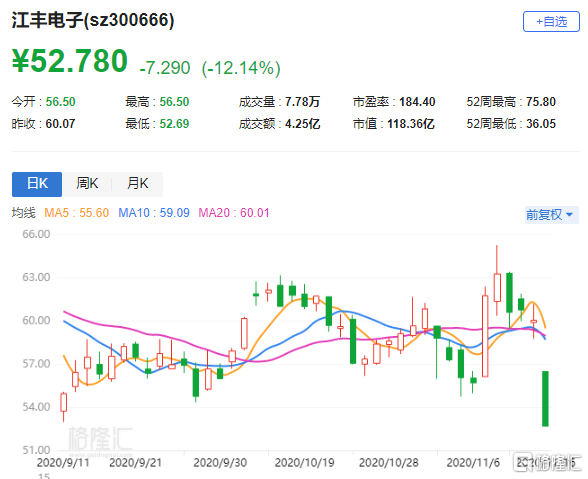Select the MA5 : 55.60 indicator label
Viewport: 588px width, 479px height.
76,213
